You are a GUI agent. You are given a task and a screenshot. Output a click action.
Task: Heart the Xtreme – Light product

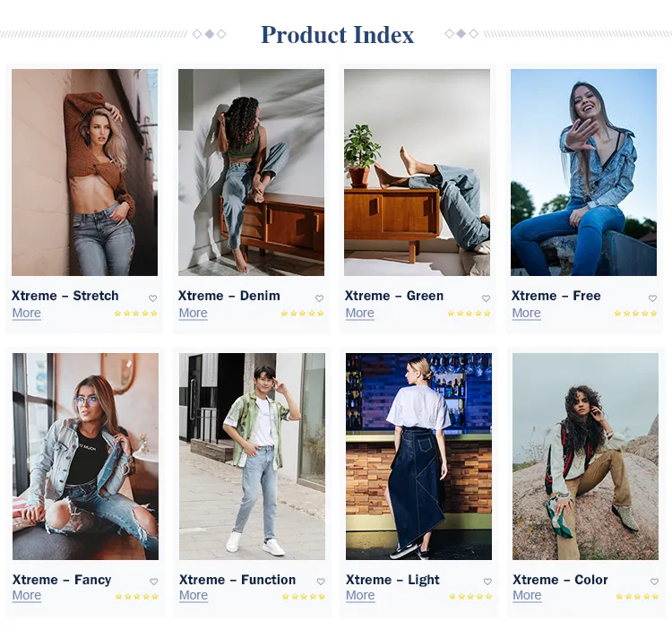(x=487, y=582)
